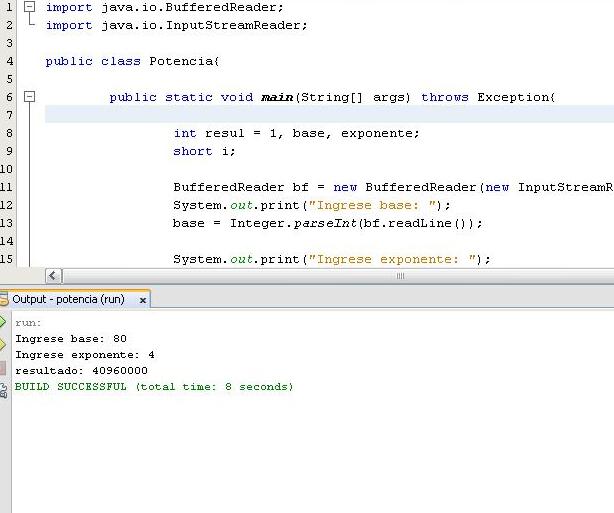The image size is (614, 513).
Task: Click the 'BufferedReader bf = new' declaration
Action: click(265, 187)
